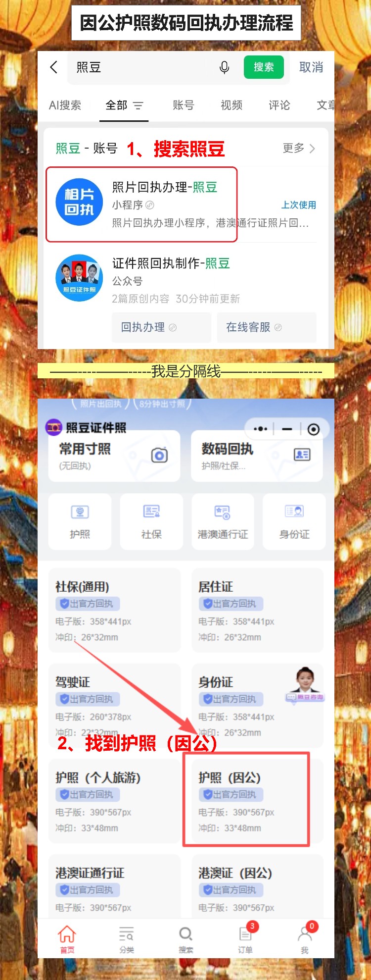Open the 驾驶证 photo spec card
The image size is (371, 980).
coord(114,705)
